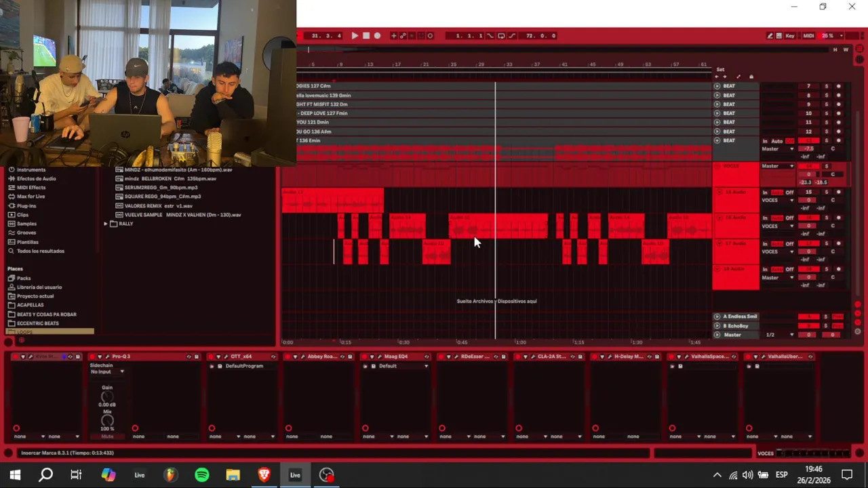Open the VOCES group output Master dropdown
This screenshot has width=868, height=488.
click(x=778, y=166)
